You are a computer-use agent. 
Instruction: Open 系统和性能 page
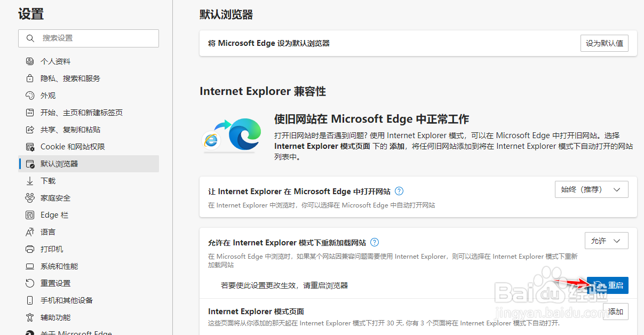pos(89,266)
